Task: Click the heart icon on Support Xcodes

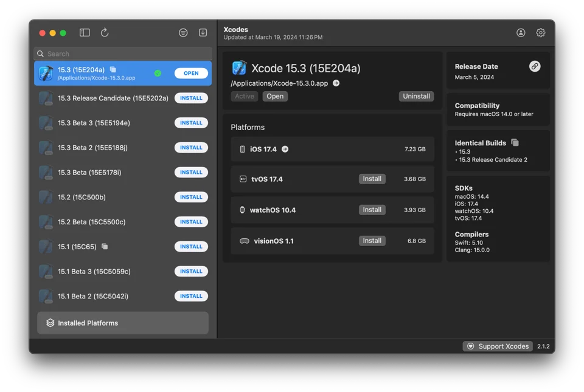Action: click(x=471, y=346)
